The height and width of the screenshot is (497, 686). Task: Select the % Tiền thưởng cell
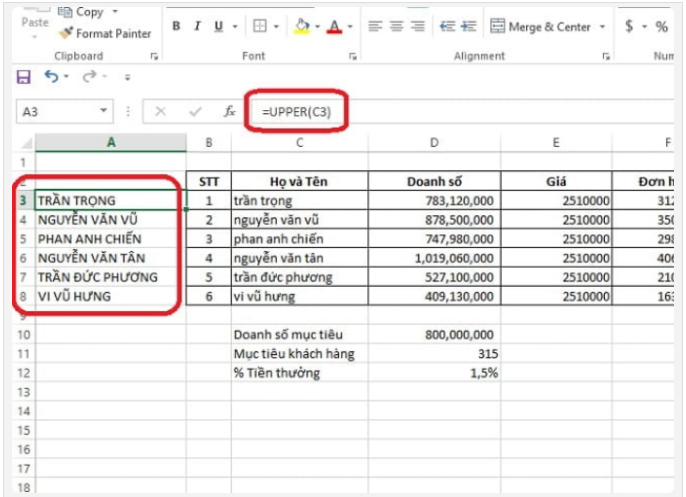tap(300, 373)
